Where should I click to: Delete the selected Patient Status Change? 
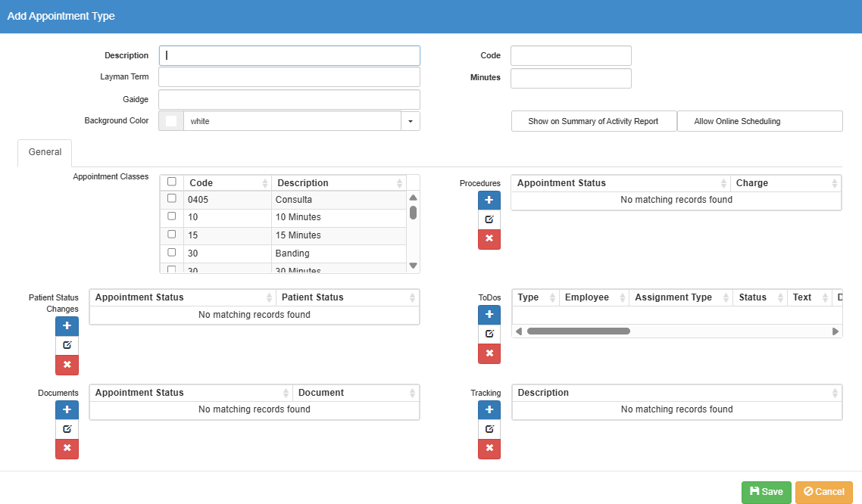(x=67, y=365)
